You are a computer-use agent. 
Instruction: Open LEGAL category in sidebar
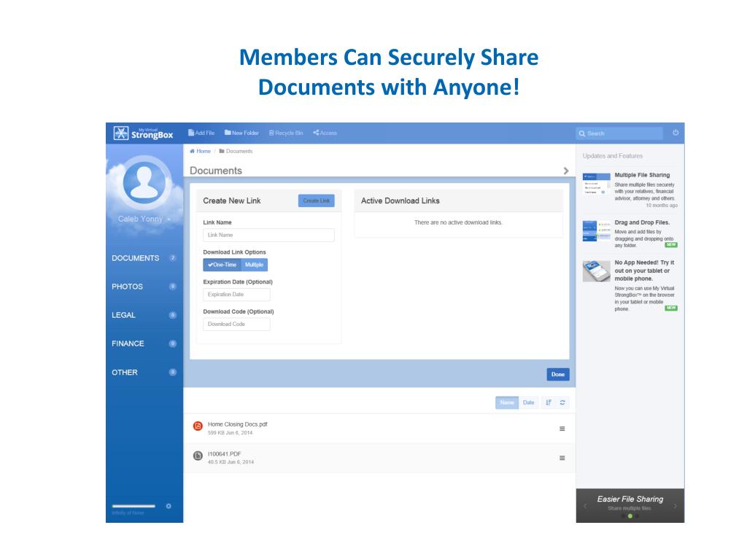144,315
